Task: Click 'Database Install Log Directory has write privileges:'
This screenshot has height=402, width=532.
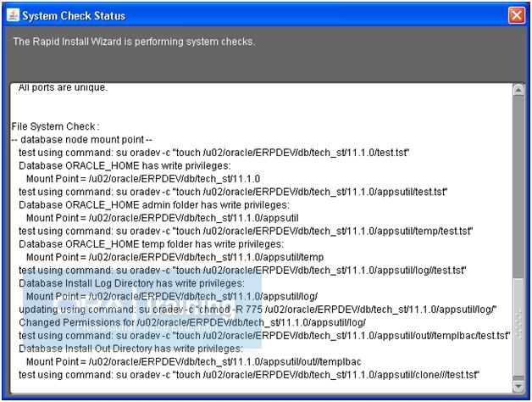Action: (131, 283)
